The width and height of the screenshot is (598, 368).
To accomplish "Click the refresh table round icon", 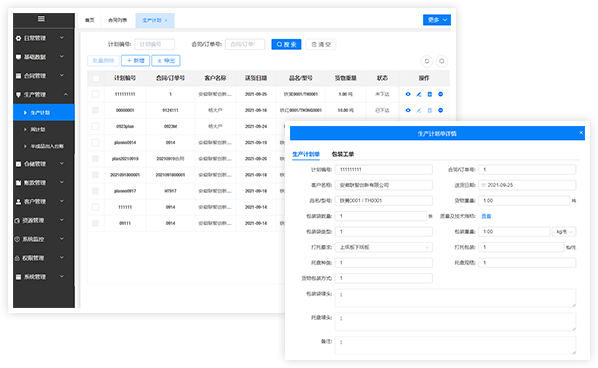I will point(427,61).
